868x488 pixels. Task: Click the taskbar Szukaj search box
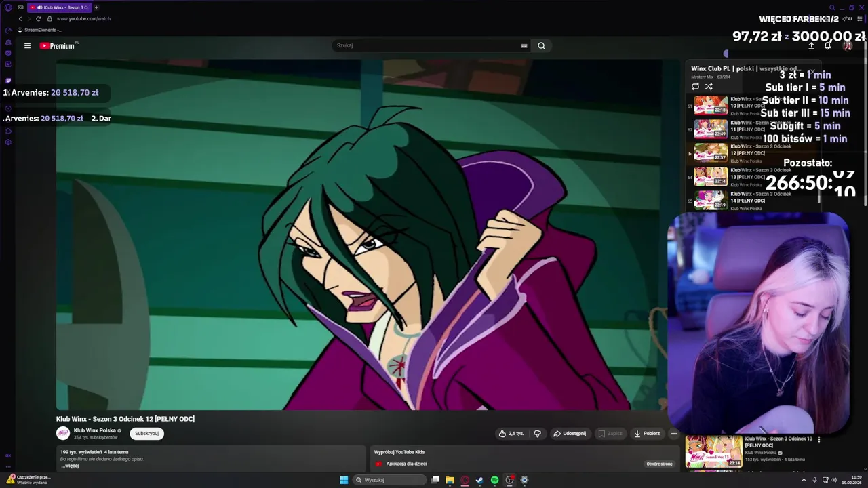click(x=389, y=480)
